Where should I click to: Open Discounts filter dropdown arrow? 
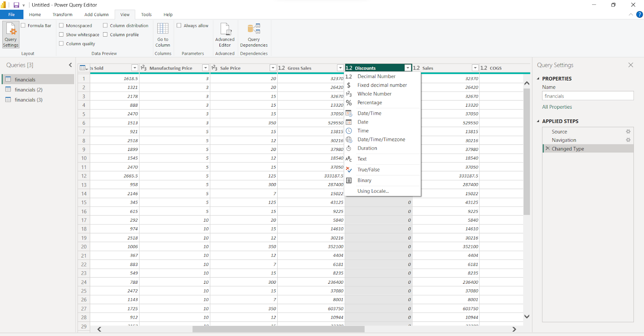[408, 68]
